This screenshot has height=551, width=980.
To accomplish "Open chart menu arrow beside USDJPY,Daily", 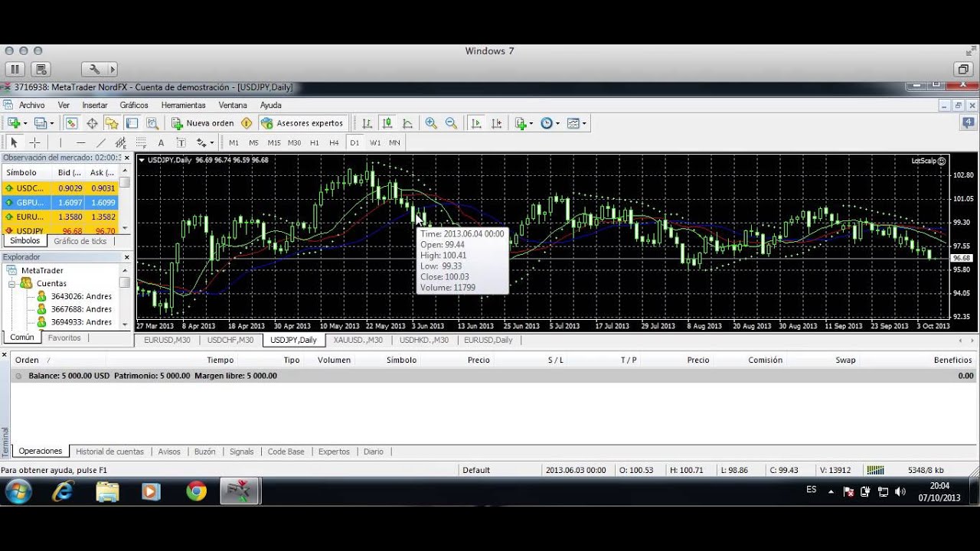I will click(142, 160).
